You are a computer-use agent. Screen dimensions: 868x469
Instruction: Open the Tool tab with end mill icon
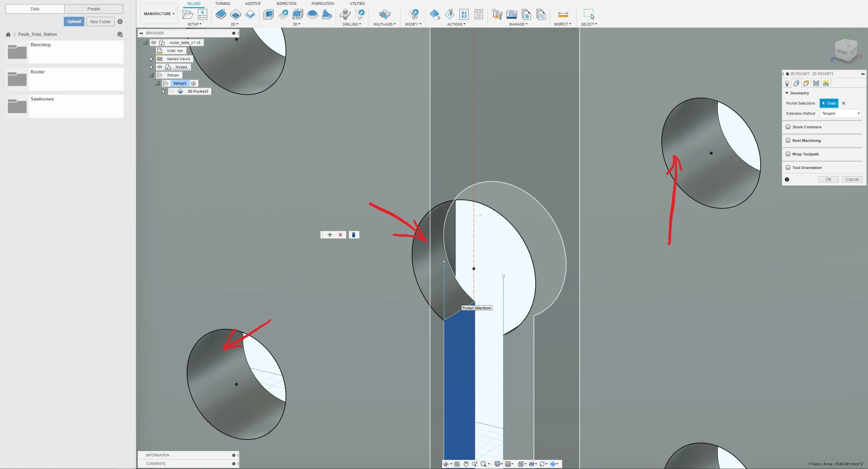coord(787,83)
